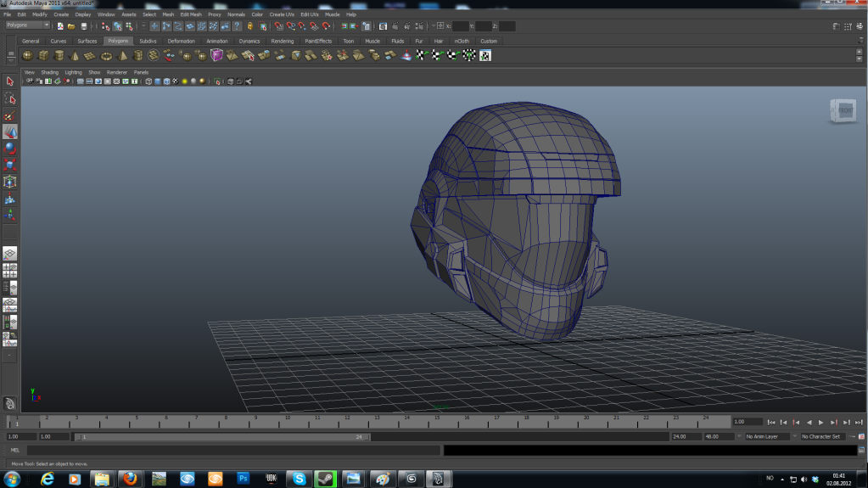868x488 pixels.
Task: Toggle the lock selection padlock icon
Action: (250, 26)
